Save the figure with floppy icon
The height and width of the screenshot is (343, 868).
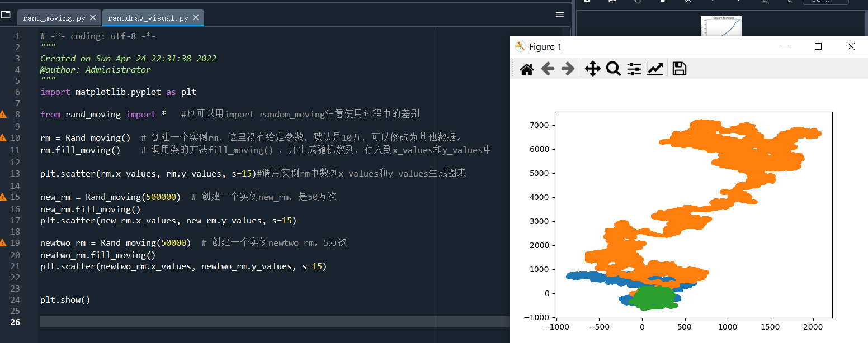click(x=679, y=69)
